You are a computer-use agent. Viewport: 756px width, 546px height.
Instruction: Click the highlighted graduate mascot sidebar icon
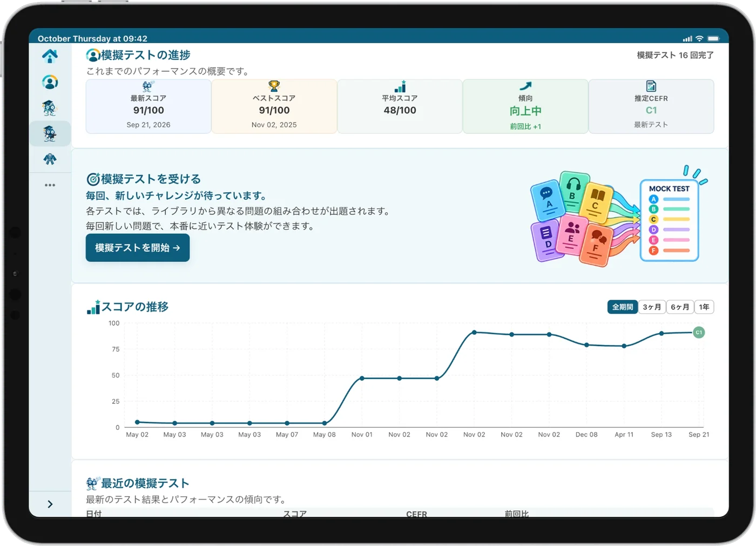pyautogui.click(x=50, y=133)
